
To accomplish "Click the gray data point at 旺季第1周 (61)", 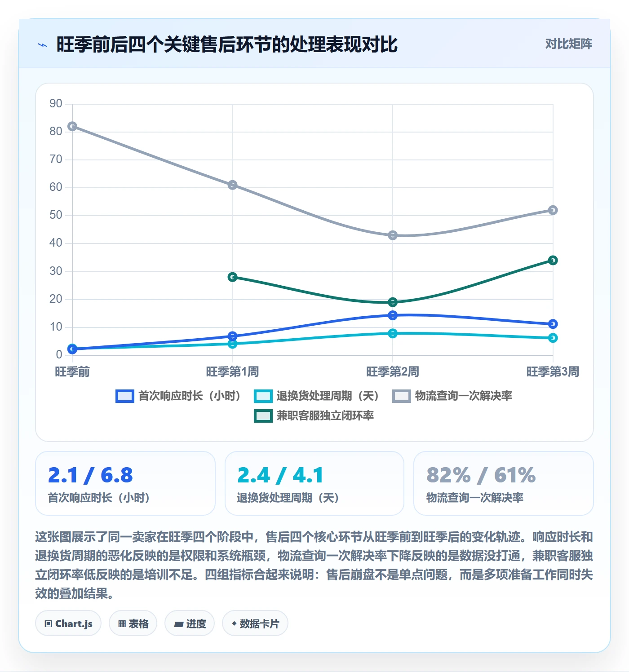I will pos(232,185).
